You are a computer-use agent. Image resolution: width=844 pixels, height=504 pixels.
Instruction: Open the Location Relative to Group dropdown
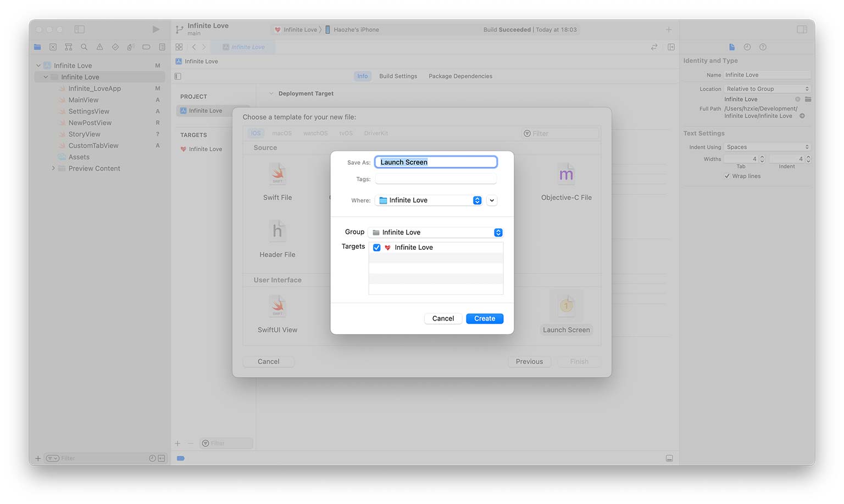pyautogui.click(x=767, y=89)
